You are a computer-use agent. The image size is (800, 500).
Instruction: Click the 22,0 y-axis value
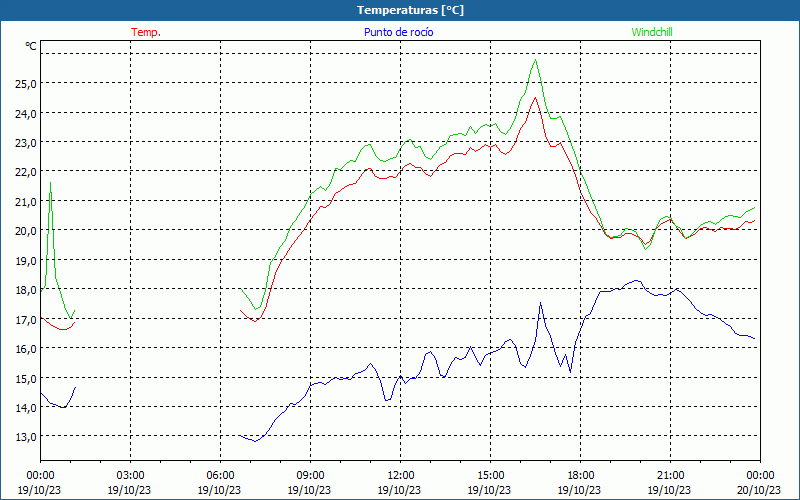pyautogui.click(x=26, y=172)
